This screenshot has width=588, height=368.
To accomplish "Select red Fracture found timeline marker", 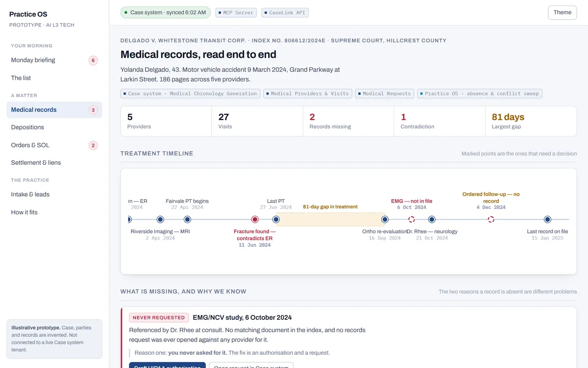I will (x=255, y=219).
